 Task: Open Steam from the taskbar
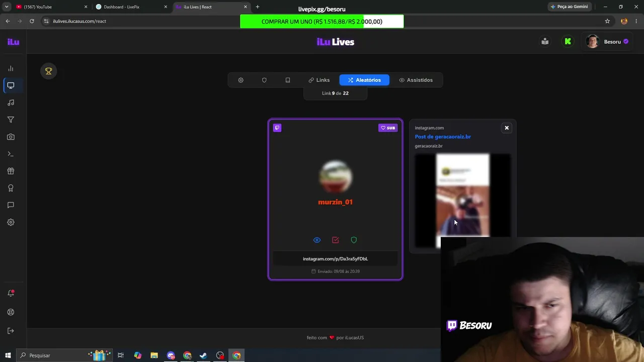click(x=203, y=355)
